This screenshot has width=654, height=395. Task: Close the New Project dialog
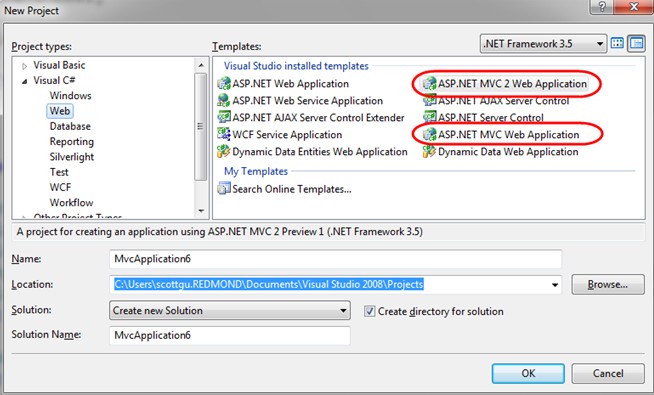coord(634,7)
